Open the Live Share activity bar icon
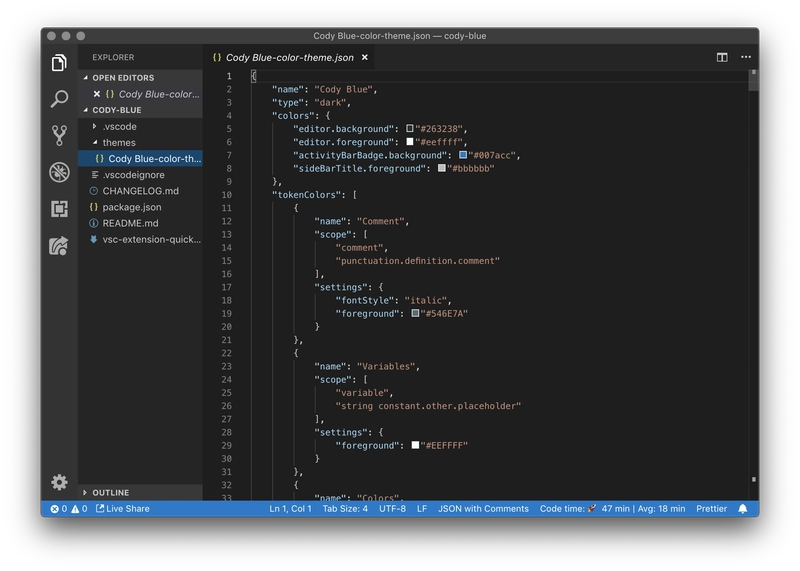The height and width of the screenshot is (571, 800). click(x=59, y=246)
